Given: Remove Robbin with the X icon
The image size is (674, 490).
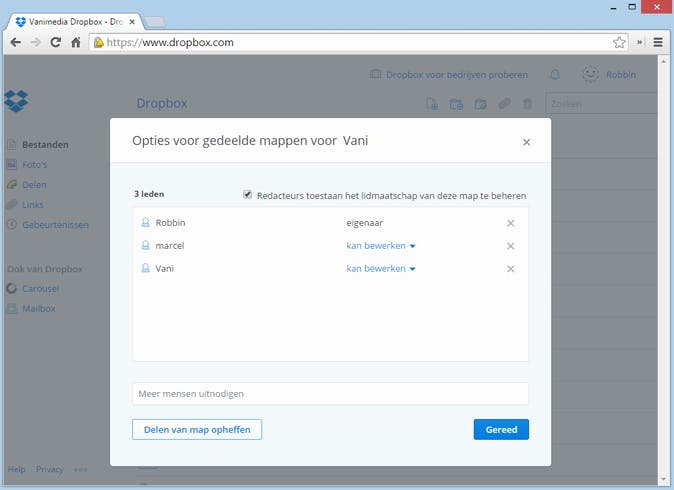Looking at the screenshot, I should click(x=511, y=223).
